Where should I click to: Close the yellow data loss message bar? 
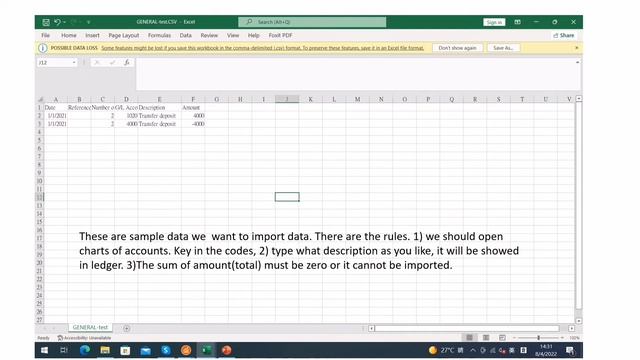coord(576,48)
